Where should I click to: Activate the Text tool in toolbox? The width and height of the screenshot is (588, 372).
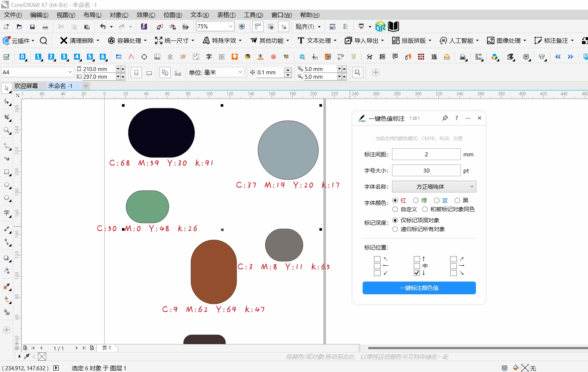click(x=6, y=213)
